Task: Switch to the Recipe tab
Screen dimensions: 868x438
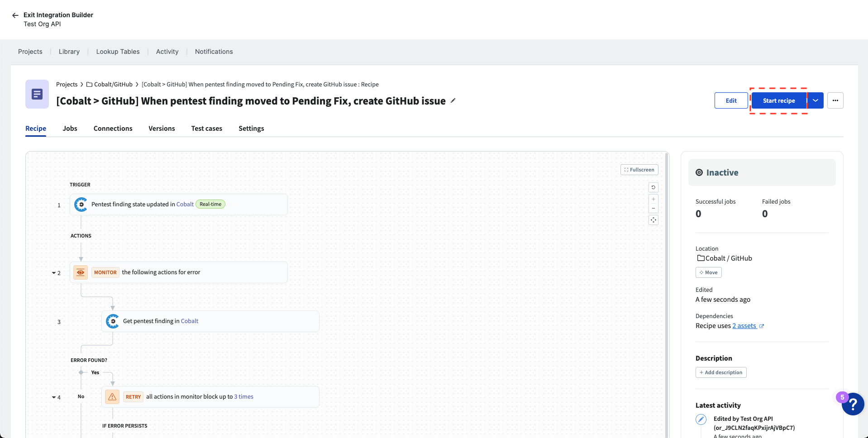Action: [36, 129]
